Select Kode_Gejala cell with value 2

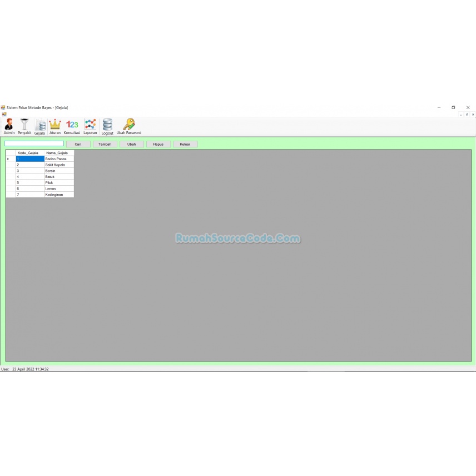tap(30, 165)
